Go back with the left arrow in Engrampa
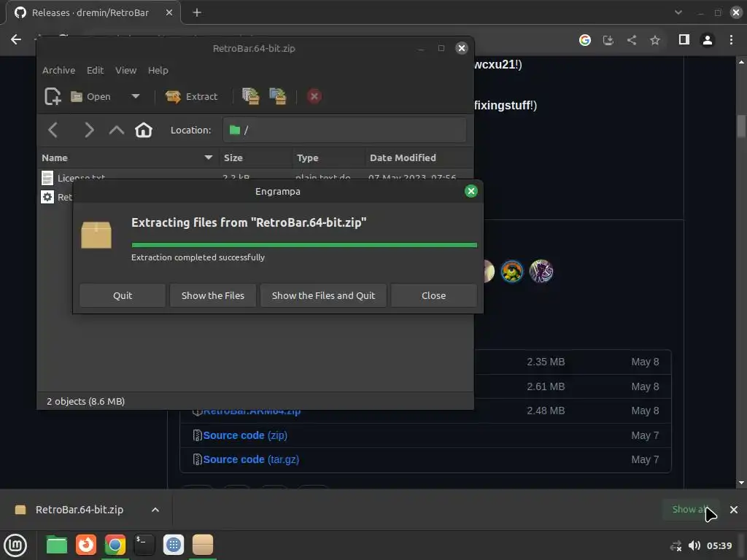The height and width of the screenshot is (560, 747). pos(53,130)
